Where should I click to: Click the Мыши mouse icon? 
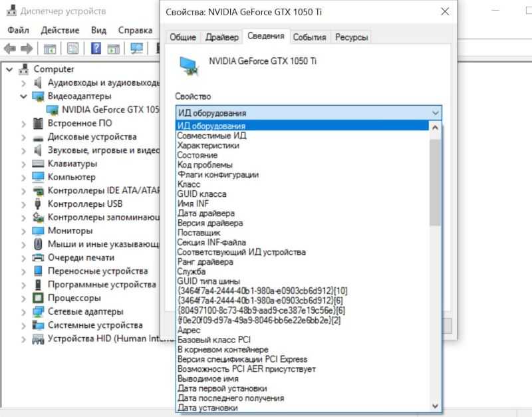click(x=38, y=244)
